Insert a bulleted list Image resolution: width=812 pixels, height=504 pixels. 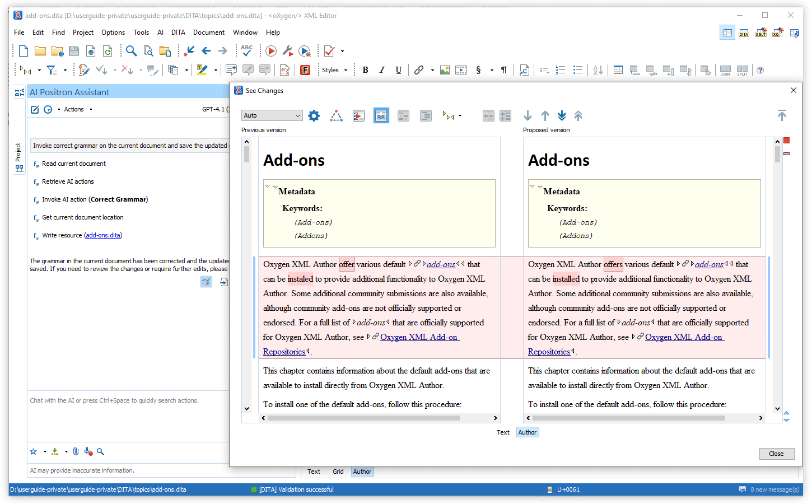tap(578, 70)
